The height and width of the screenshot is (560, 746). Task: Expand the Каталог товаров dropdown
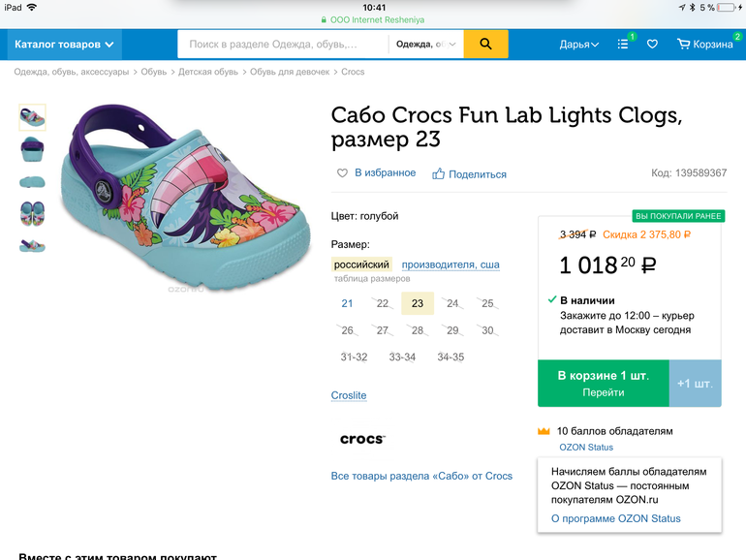pos(65,44)
